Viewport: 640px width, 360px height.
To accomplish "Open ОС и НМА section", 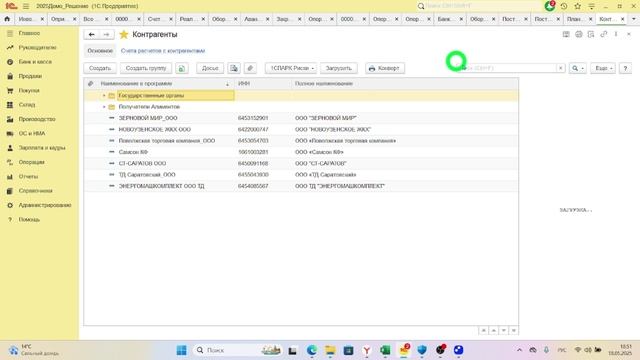I will tap(32, 133).
